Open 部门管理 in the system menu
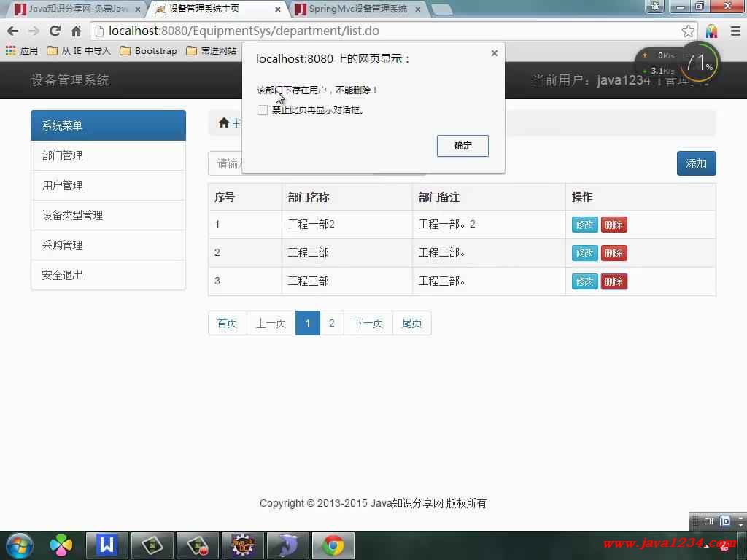This screenshot has height=560, width=747. 108,156
